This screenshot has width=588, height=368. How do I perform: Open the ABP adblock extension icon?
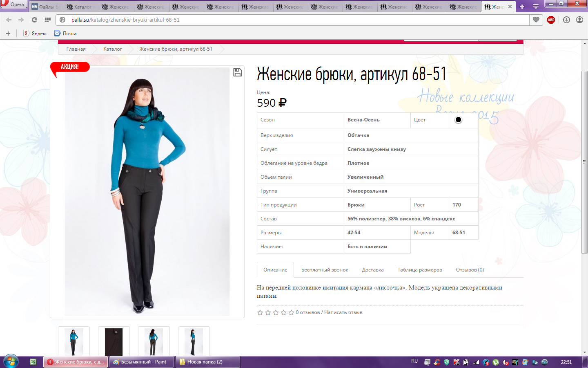click(x=551, y=20)
